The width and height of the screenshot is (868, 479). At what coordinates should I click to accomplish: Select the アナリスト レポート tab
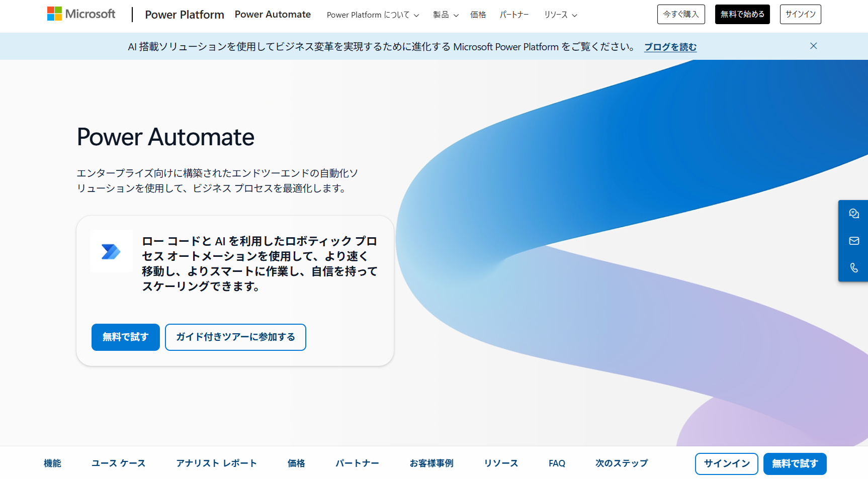pyautogui.click(x=216, y=463)
